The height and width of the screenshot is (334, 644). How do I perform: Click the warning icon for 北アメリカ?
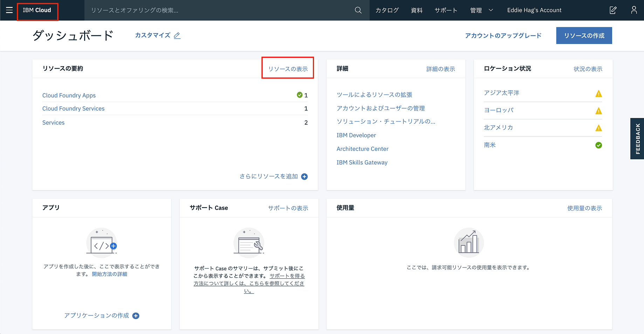tap(599, 128)
